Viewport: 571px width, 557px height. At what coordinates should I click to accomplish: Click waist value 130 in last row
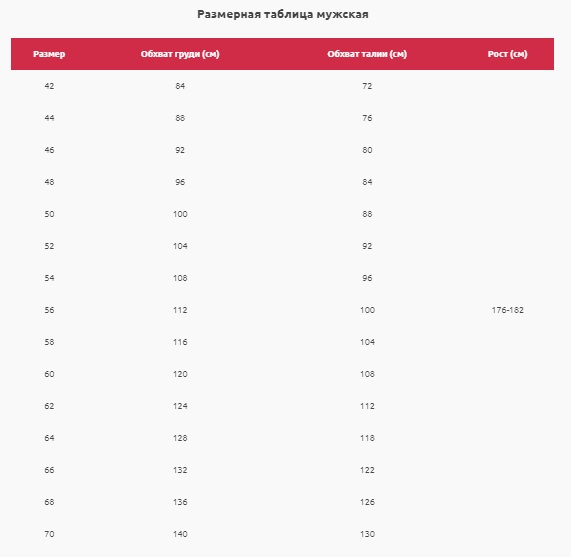tap(367, 534)
